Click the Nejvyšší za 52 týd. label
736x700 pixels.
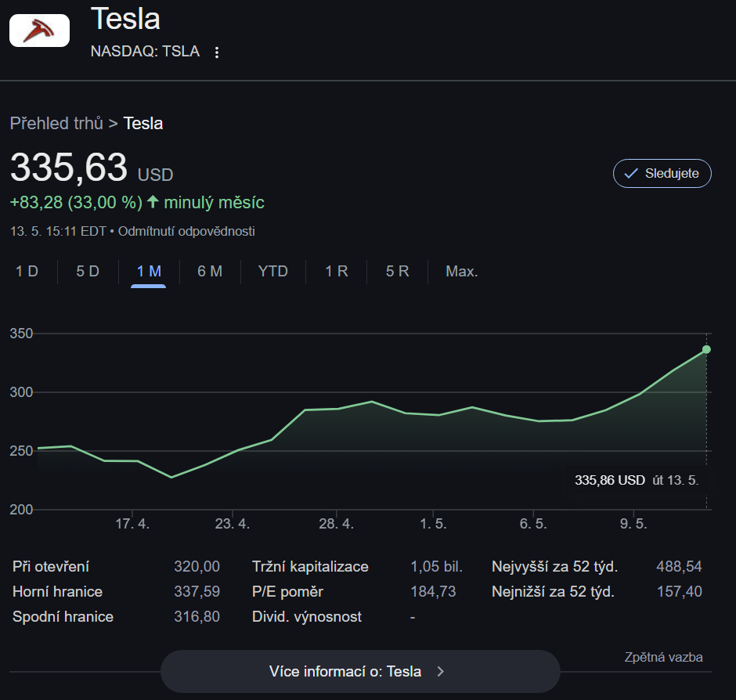pyautogui.click(x=555, y=567)
